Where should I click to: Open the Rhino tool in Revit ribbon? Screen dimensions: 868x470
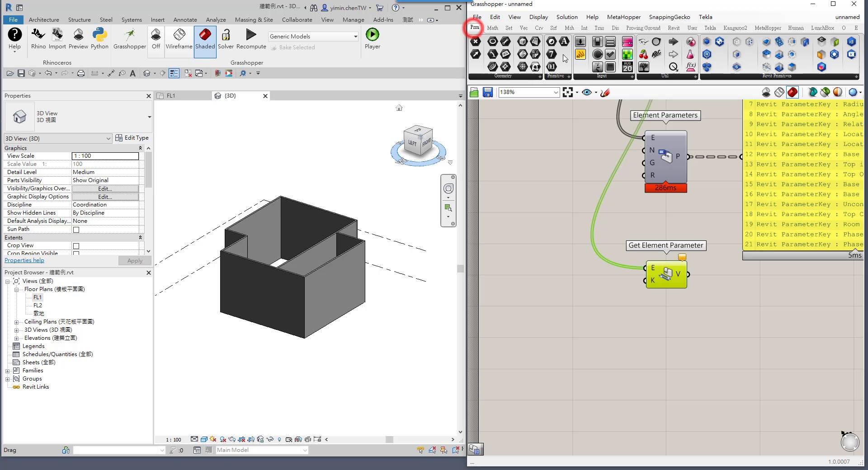(38, 39)
